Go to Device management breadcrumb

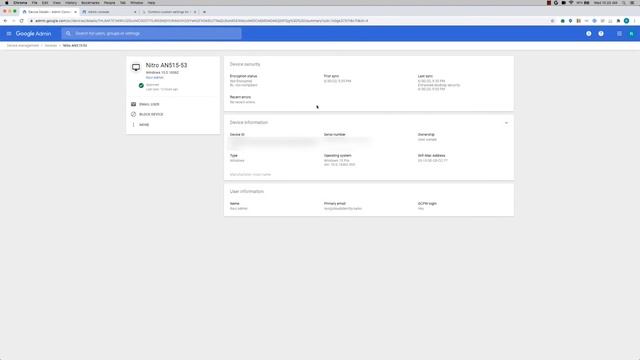[23, 45]
